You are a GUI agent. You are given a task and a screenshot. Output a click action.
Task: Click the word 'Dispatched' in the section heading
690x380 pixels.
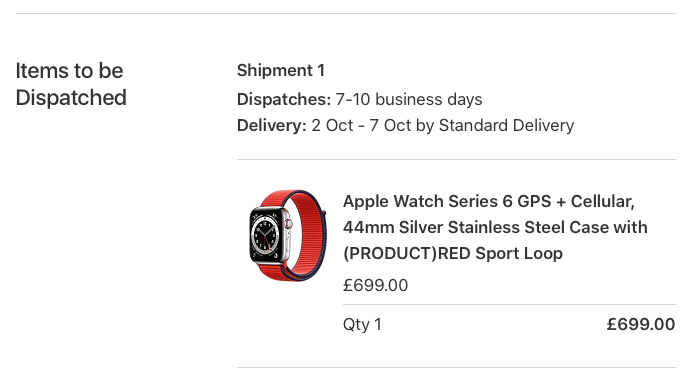[71, 98]
